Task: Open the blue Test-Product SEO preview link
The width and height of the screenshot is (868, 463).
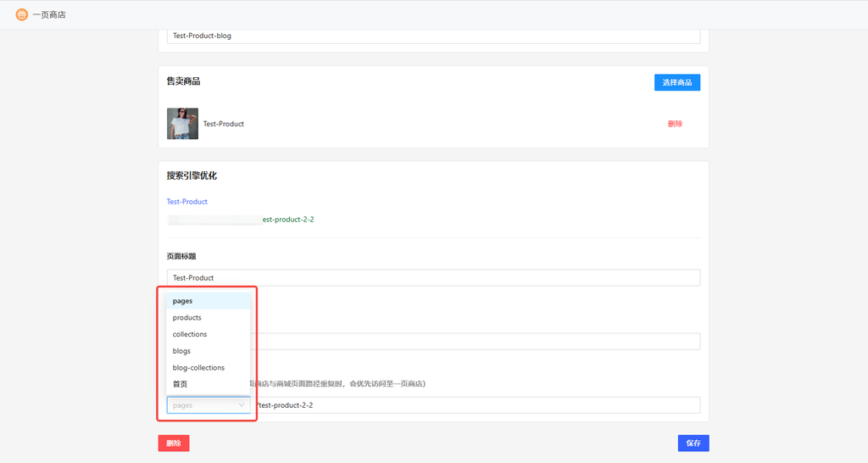Action: pyautogui.click(x=187, y=202)
